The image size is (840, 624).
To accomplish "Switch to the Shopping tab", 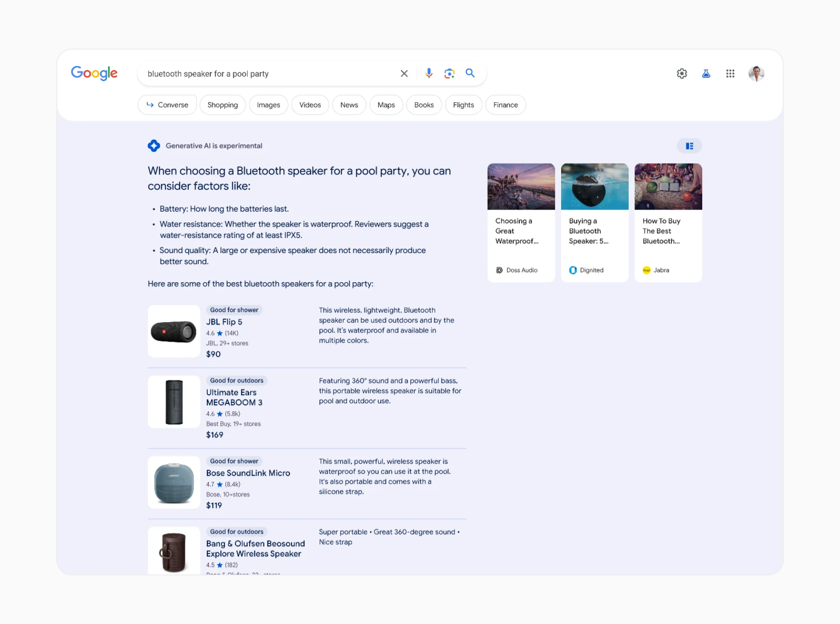I will [223, 105].
